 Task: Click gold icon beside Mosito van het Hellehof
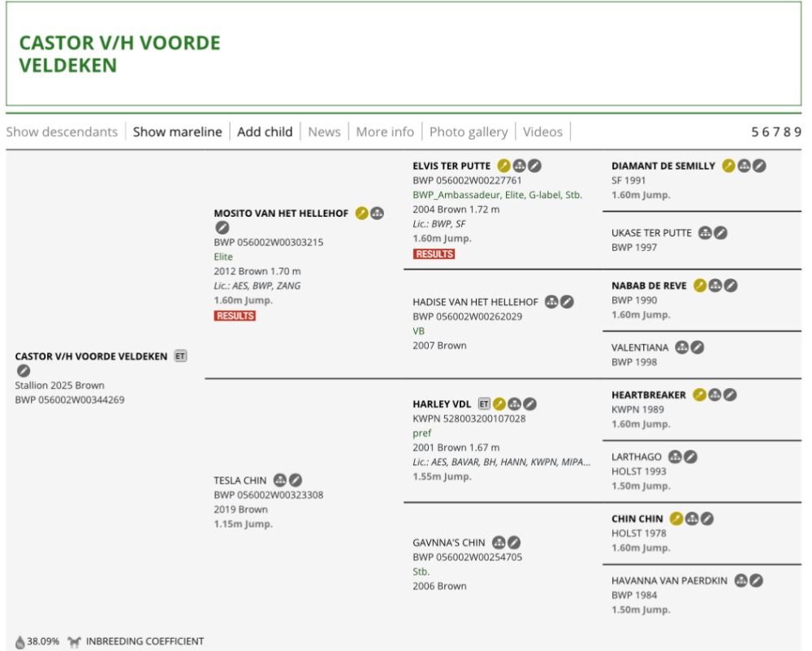[362, 213]
